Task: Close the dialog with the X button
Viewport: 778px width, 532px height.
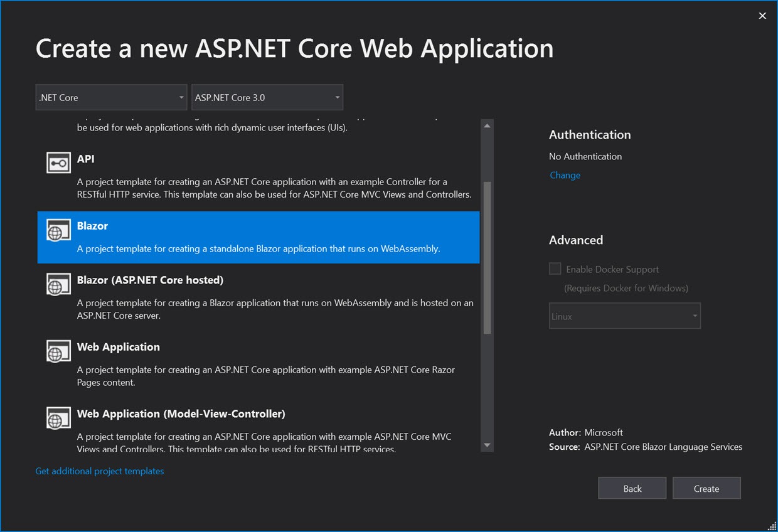Action: tap(762, 16)
